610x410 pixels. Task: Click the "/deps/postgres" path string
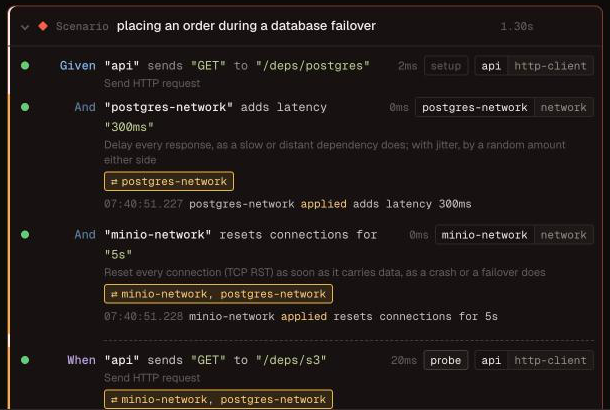313,66
